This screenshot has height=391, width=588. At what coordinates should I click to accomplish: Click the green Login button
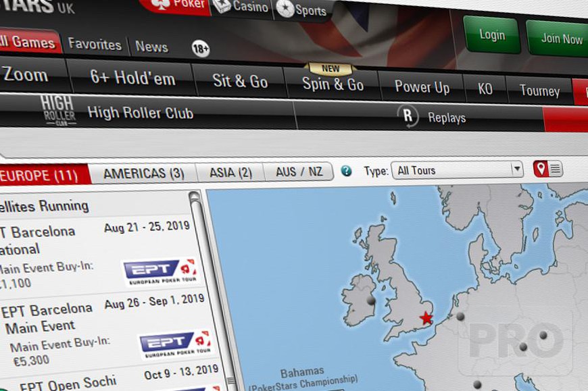[492, 35]
